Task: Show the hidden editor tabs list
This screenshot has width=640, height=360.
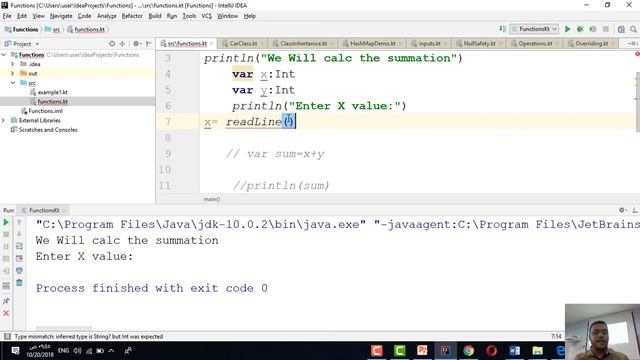Action: point(632,43)
